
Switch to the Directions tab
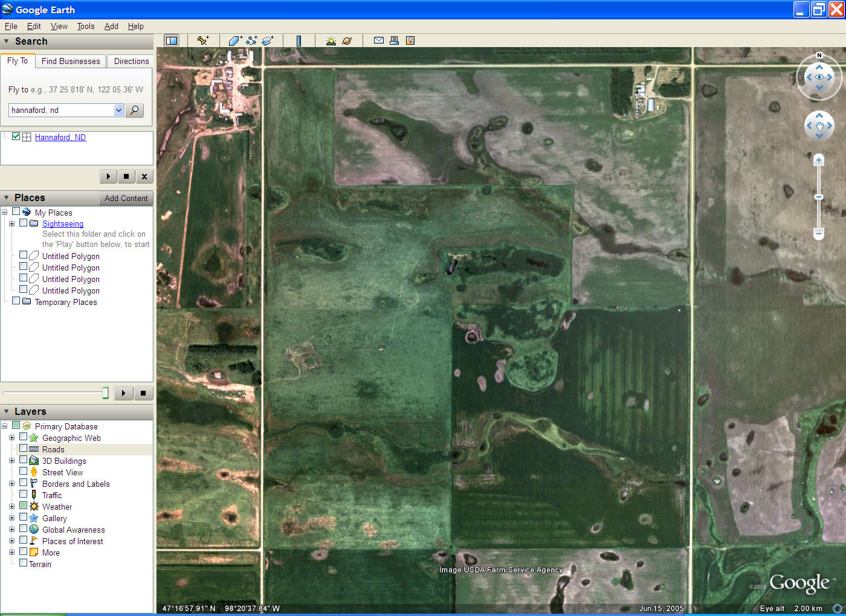coord(131,61)
